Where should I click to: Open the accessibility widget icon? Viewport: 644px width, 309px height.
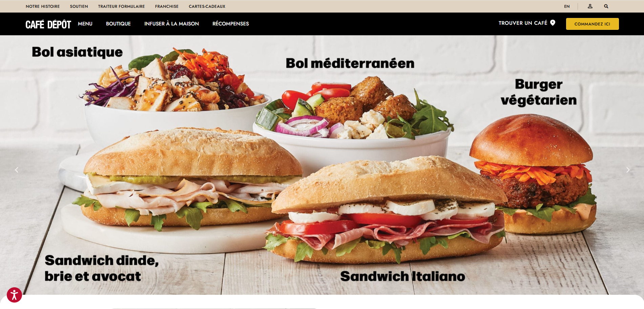[x=14, y=295]
